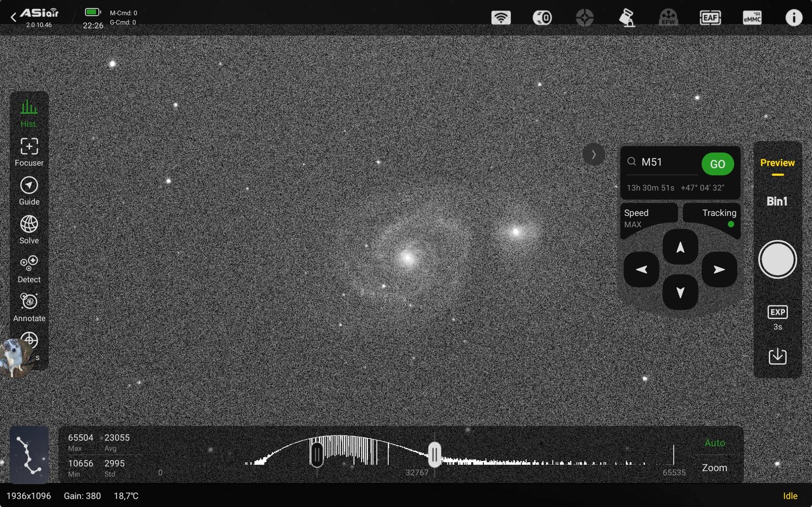Run the plate Solve tool

pyautogui.click(x=29, y=230)
